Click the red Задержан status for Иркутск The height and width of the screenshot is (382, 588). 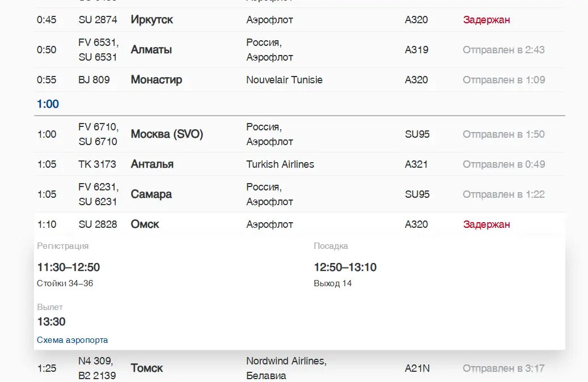click(487, 20)
